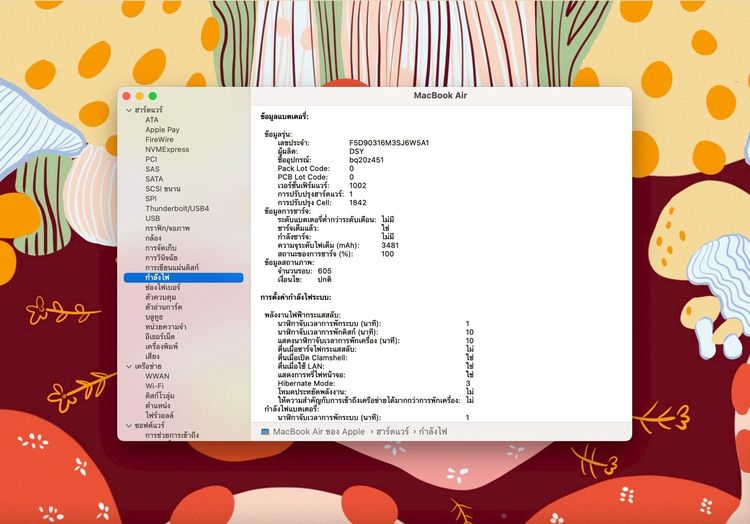The width and height of the screenshot is (750, 524).
Task: Select ATA in the sidebar
Action: pyautogui.click(x=152, y=120)
